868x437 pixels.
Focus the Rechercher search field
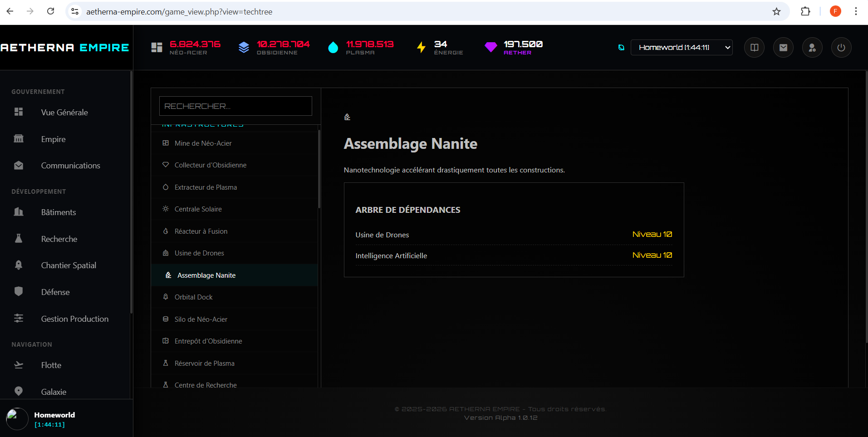pyautogui.click(x=235, y=106)
